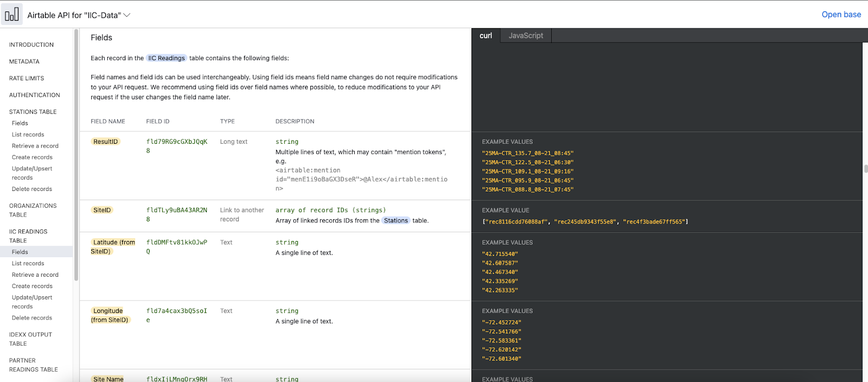Click the SiteID field name badge
868x382 pixels.
[x=102, y=210]
